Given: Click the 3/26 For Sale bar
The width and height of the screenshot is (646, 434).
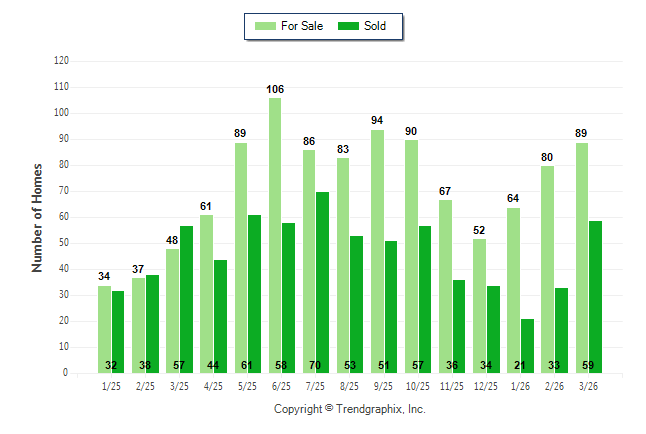Looking at the screenshot, I should [x=582, y=257].
